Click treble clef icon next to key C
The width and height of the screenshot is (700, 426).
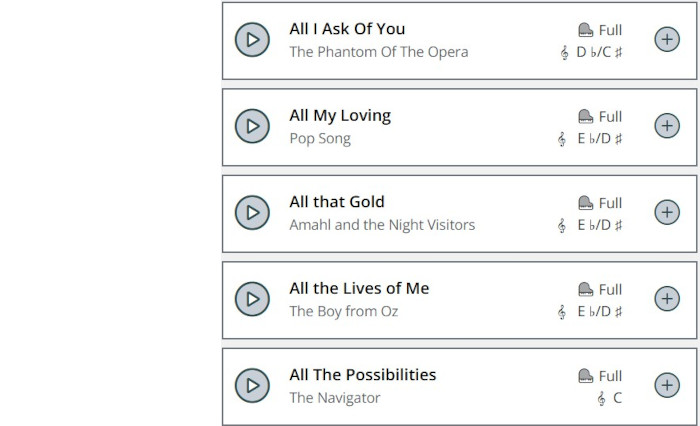601,398
